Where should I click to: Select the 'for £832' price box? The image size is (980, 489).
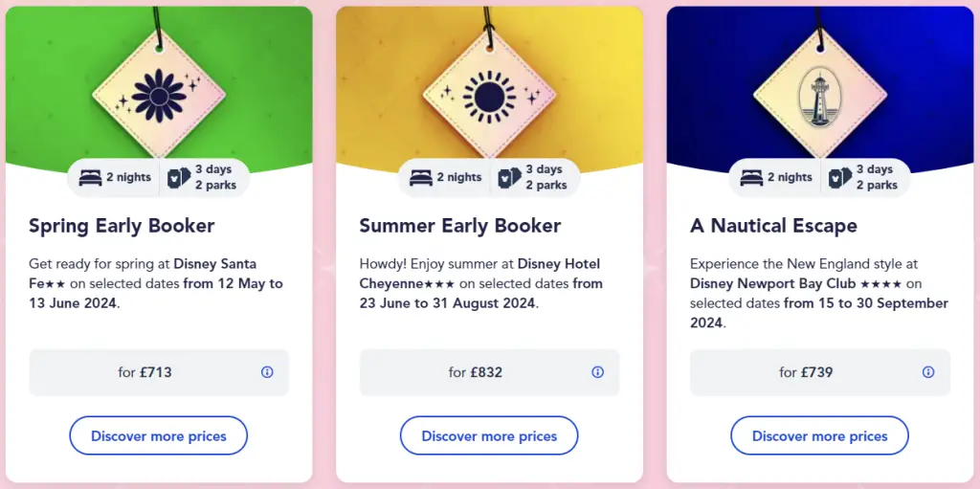point(489,372)
